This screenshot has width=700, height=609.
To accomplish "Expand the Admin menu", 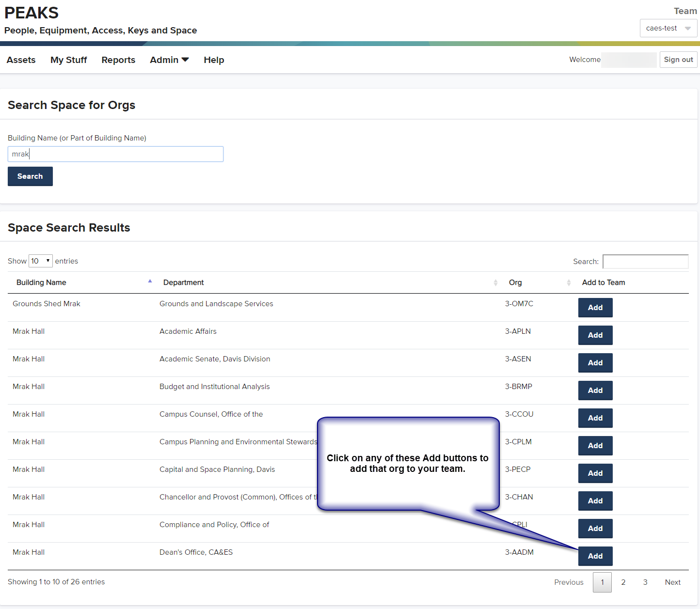I will (x=169, y=60).
